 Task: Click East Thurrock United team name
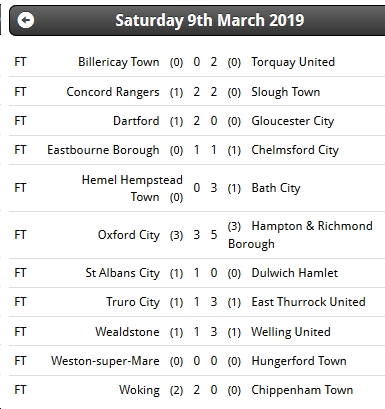[308, 302]
